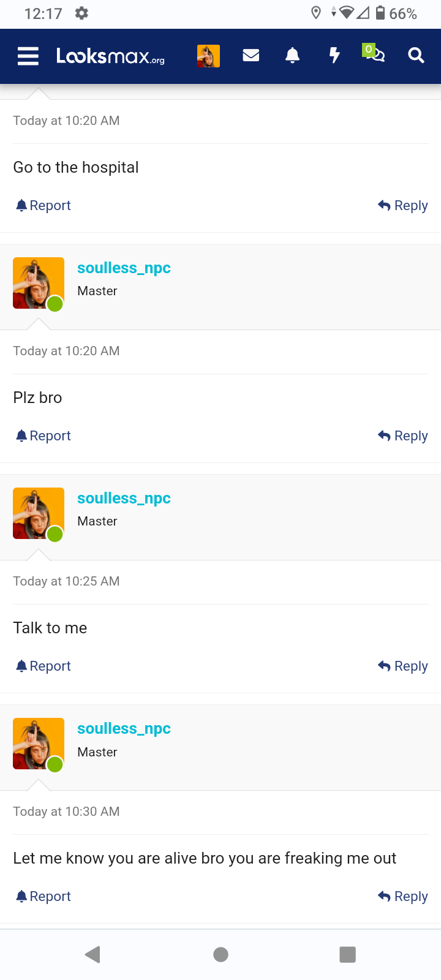Go to Looksmax.org home logo
This screenshot has height=980, width=441.
pyautogui.click(x=110, y=56)
